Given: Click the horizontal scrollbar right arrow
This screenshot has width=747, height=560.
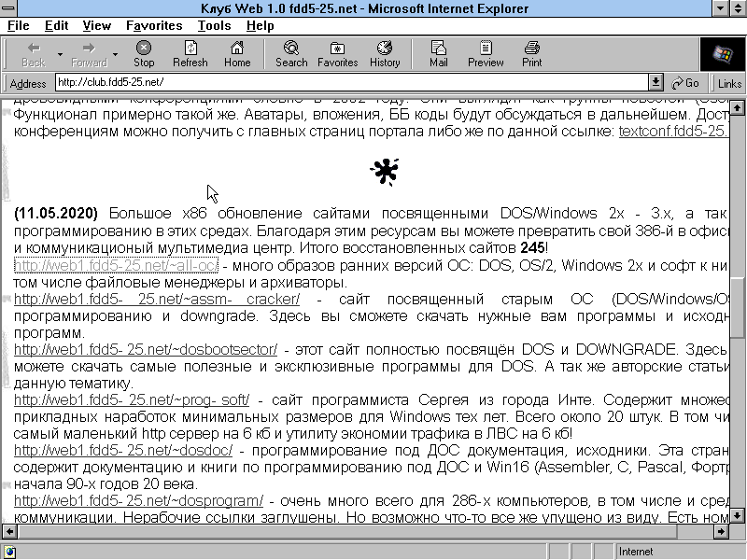Looking at the screenshot, I should click(720, 532).
